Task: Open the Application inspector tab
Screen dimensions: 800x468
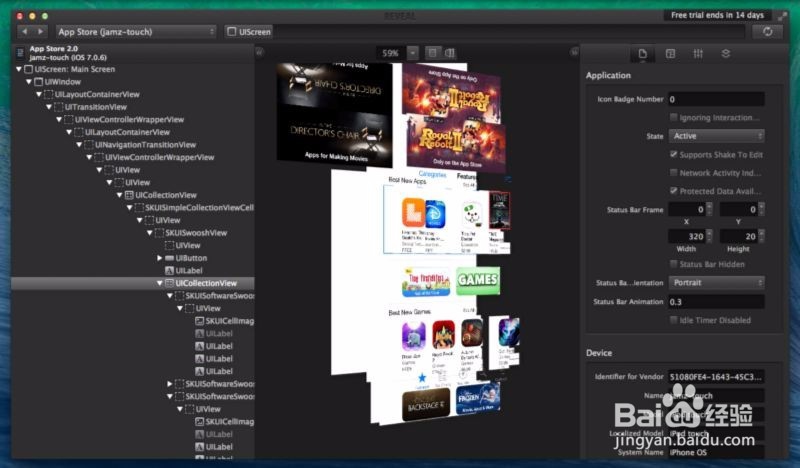Action: pos(642,54)
